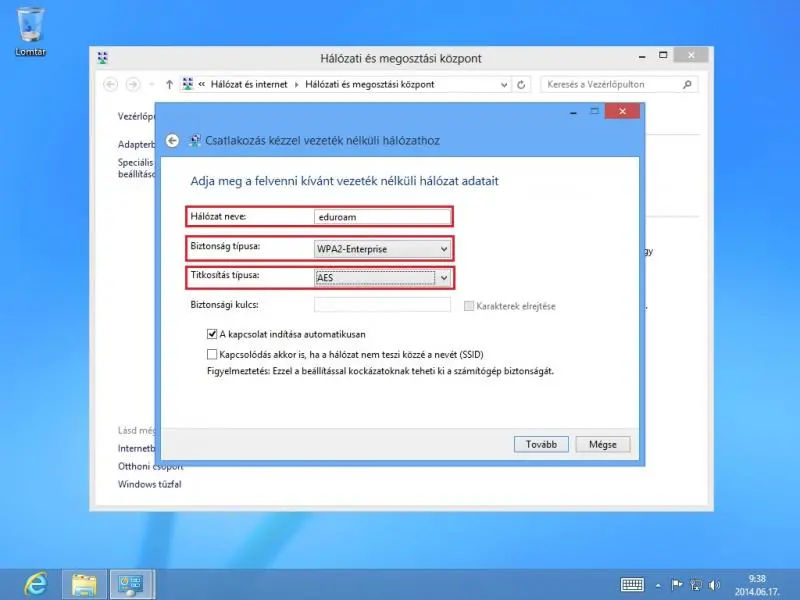This screenshot has width=800, height=600.
Task: Open the on-screen keyboard tray icon
Action: click(x=632, y=584)
